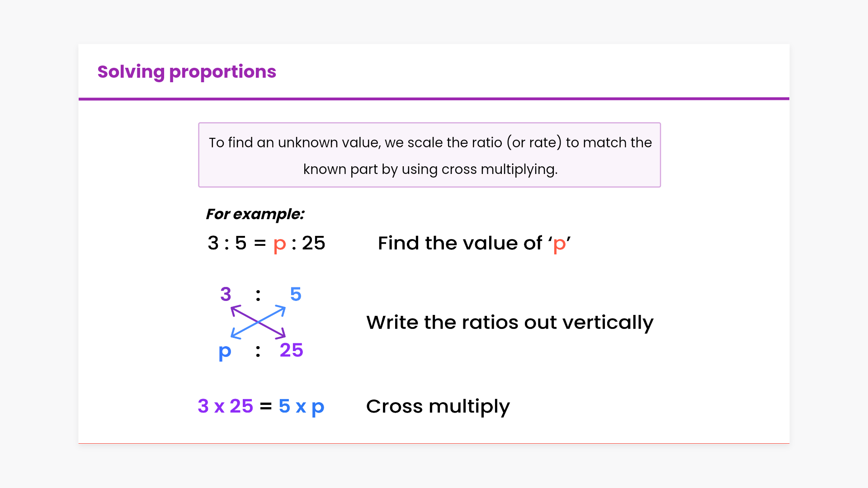The height and width of the screenshot is (488, 868).
Task: Select the boxed text about cross multiplying
Action: [x=429, y=155]
